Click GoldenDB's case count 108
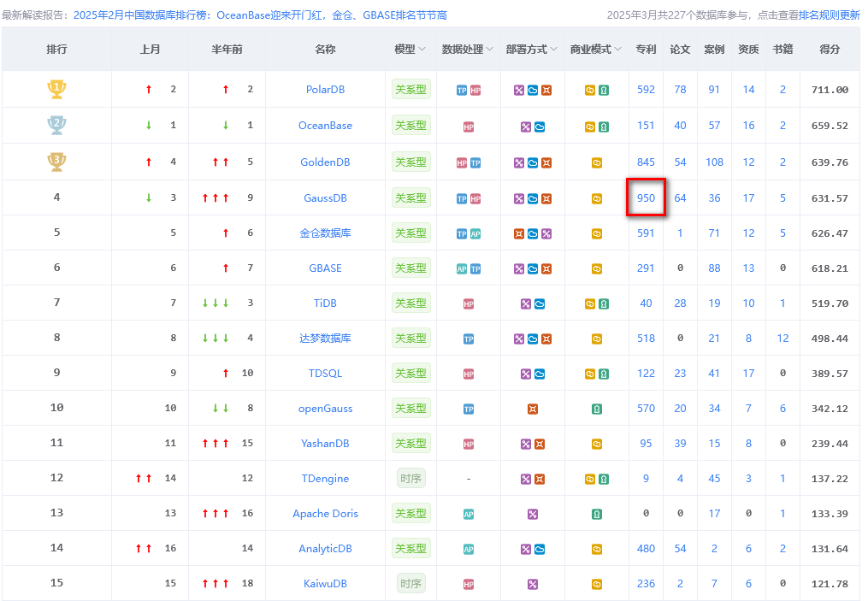 tap(714, 162)
